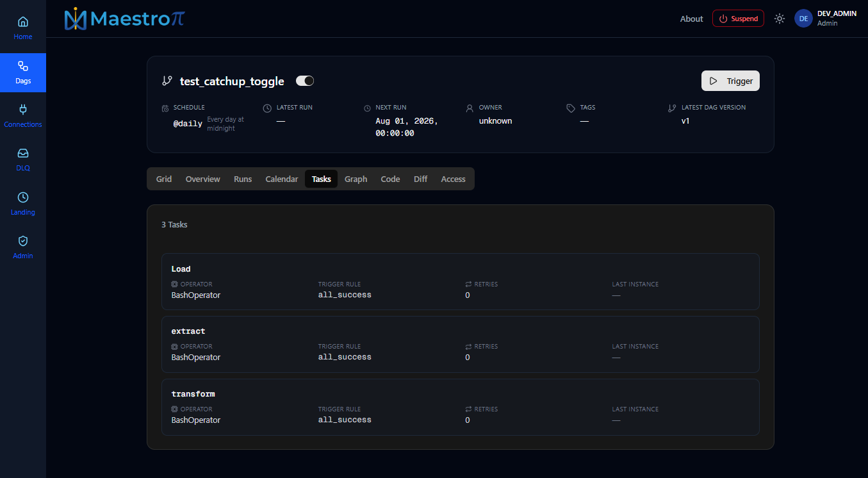Switch to the Runs tab
The height and width of the screenshot is (478, 868).
[x=243, y=179]
